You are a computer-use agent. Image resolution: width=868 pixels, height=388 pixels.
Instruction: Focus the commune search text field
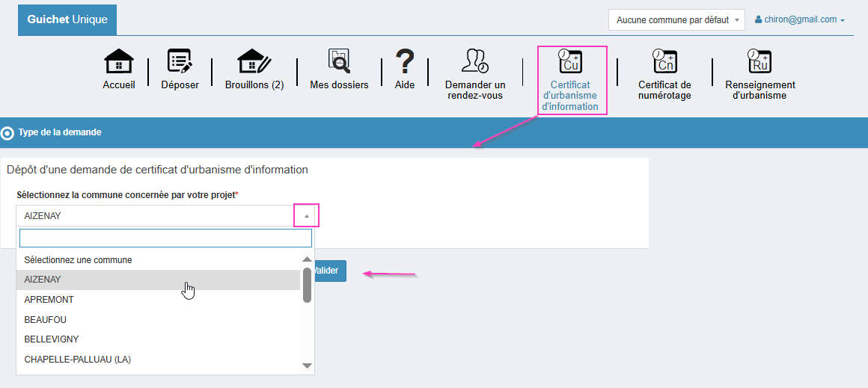pos(165,238)
